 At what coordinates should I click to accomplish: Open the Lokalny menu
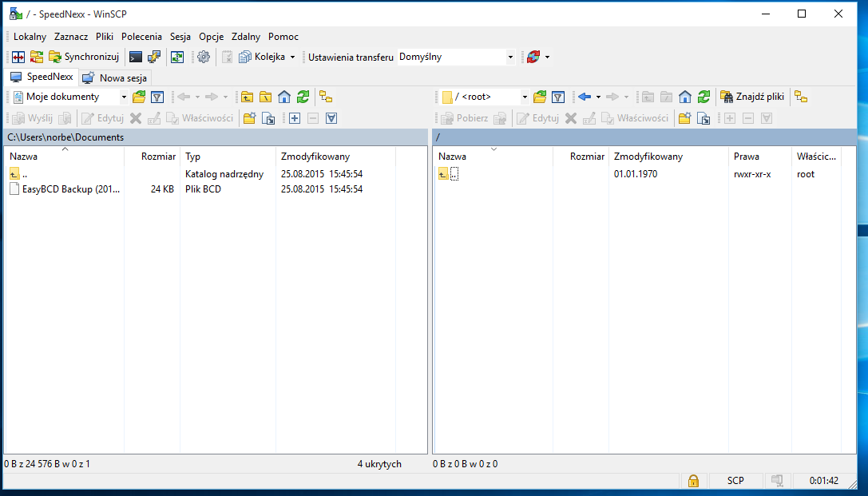(x=30, y=37)
